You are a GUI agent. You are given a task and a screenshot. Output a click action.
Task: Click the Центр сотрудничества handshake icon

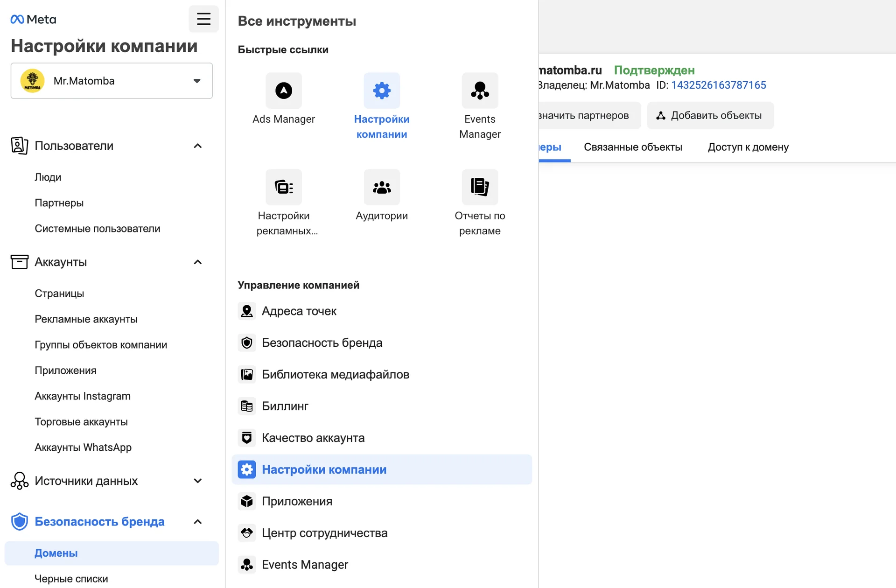click(247, 533)
